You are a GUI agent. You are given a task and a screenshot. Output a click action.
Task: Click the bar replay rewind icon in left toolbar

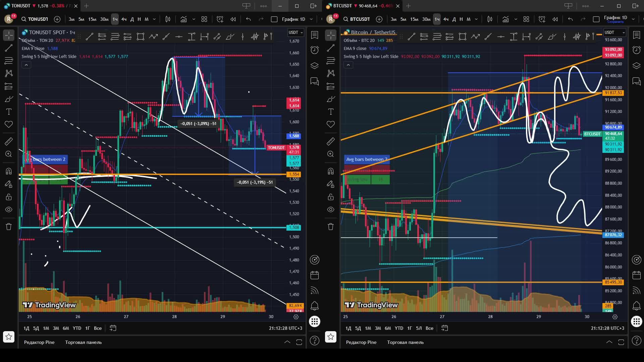point(233,19)
